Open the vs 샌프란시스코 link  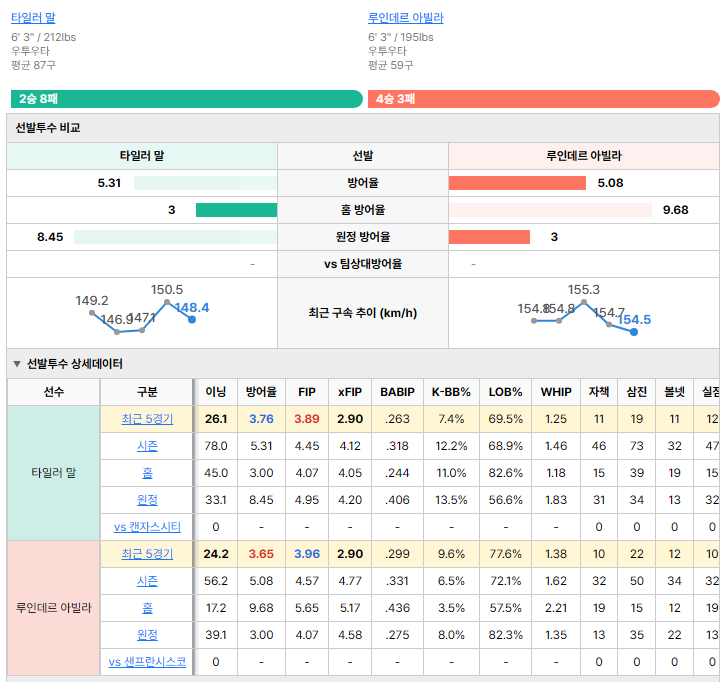coord(147,662)
